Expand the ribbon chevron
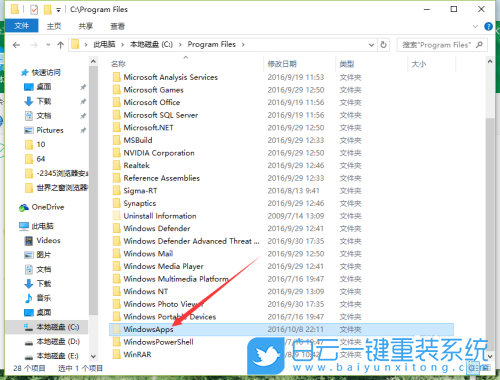The image size is (500, 380). tap(475, 26)
